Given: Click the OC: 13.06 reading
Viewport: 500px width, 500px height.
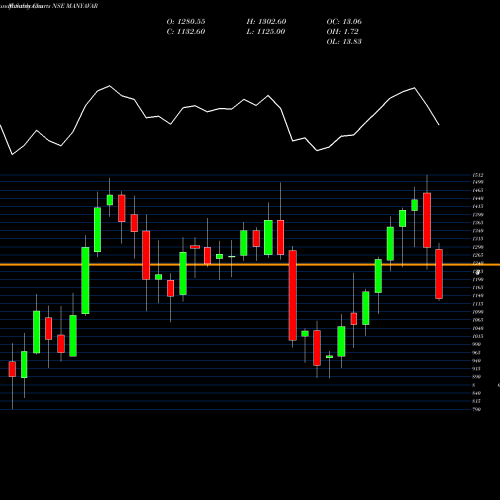Looking at the screenshot, I should pyautogui.click(x=344, y=22).
